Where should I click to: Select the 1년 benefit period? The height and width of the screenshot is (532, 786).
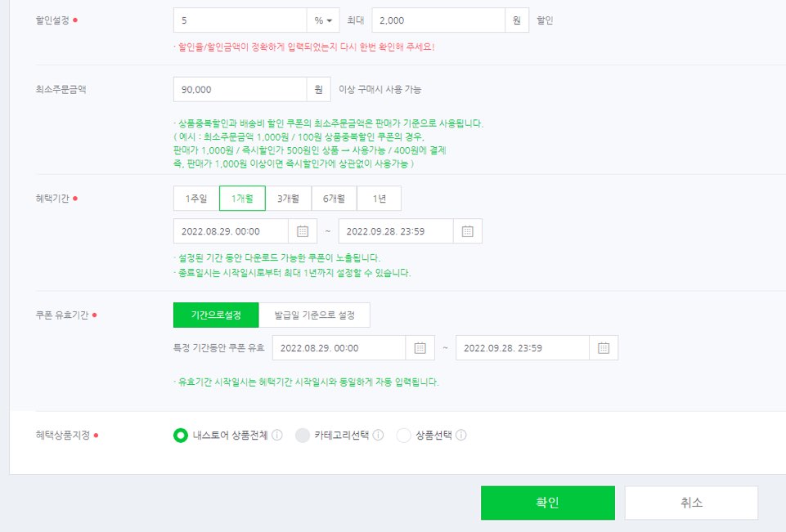[380, 198]
